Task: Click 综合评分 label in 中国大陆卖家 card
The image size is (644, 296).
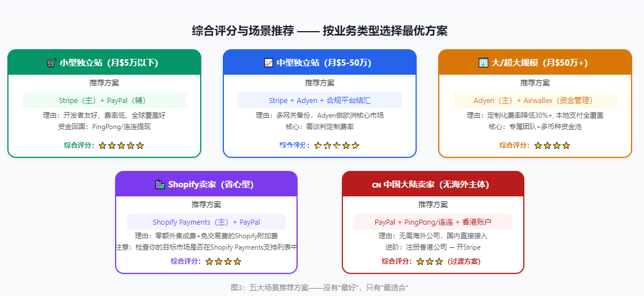Action: tap(397, 261)
